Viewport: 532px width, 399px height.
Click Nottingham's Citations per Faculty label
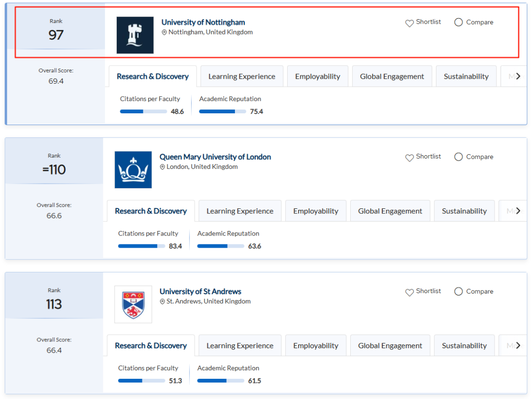point(150,99)
